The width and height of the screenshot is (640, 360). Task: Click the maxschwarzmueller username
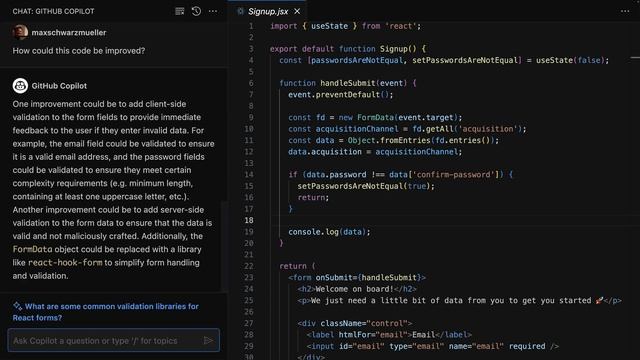[x=69, y=33]
